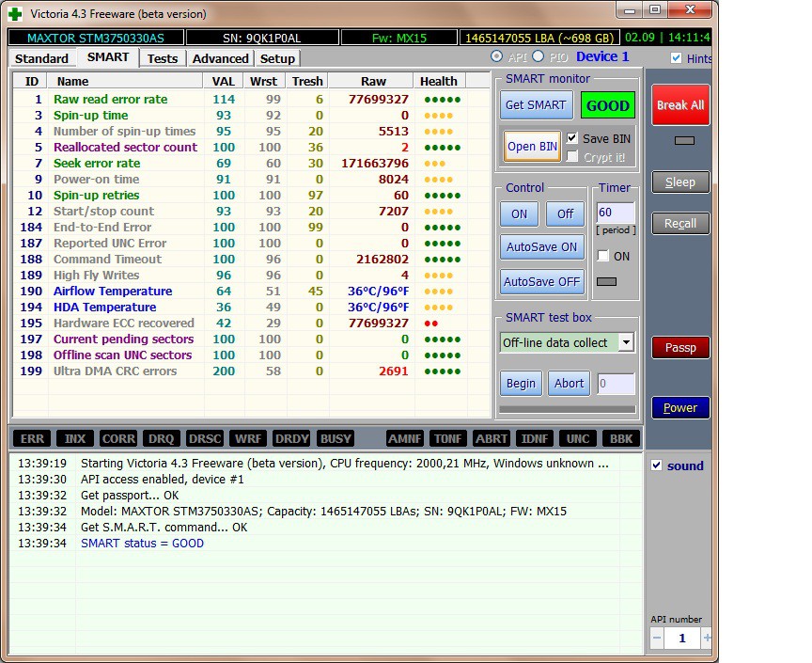This screenshot has height=663, width=812.
Task: Decrease the API number with minus
Action: 657,639
